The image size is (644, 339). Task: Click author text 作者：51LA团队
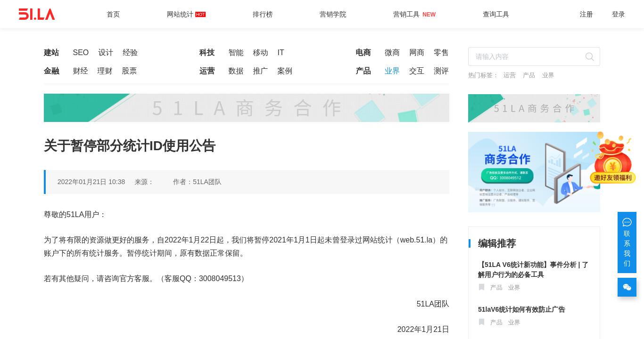pos(197,182)
